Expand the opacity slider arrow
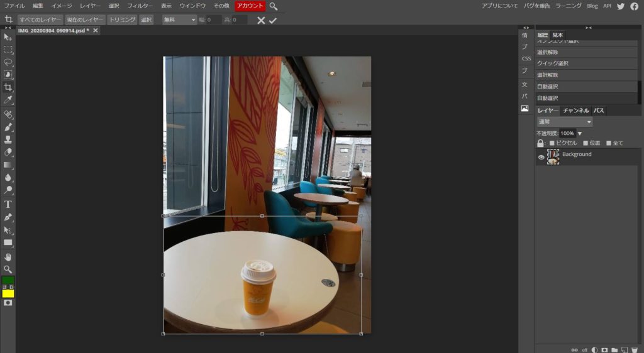Viewport: 644px width, 353px height. pos(580,133)
